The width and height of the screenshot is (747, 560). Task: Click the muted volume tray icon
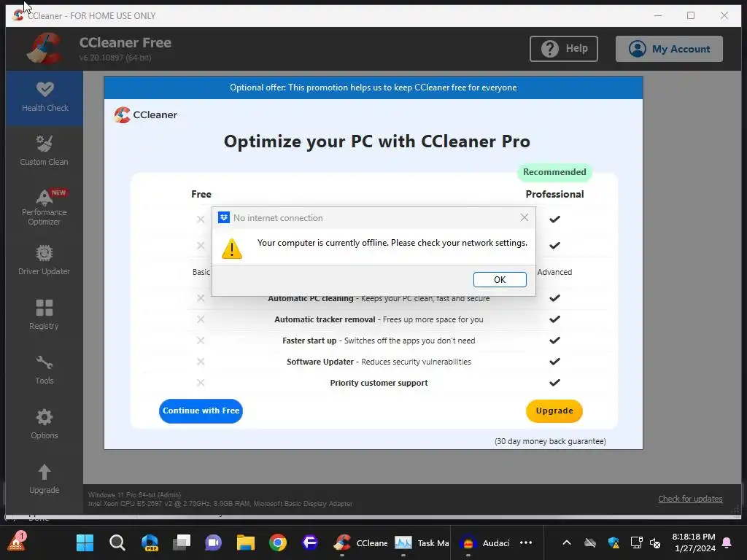[655, 542]
